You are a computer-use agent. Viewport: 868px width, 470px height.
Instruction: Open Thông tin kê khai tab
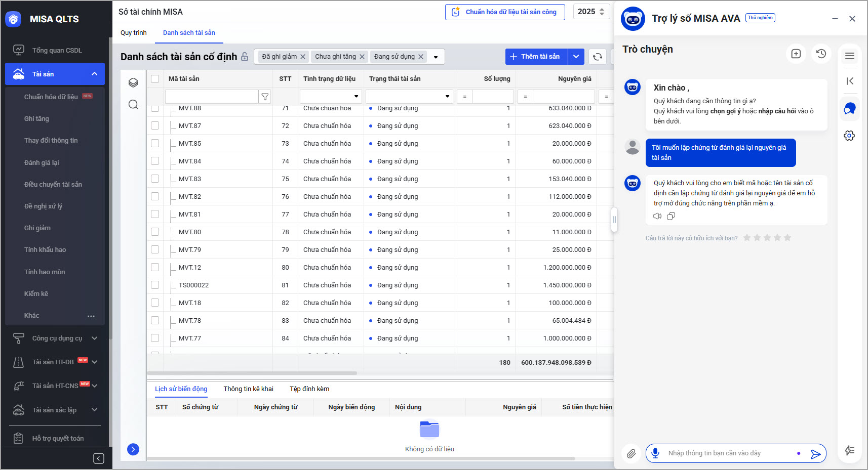click(249, 389)
